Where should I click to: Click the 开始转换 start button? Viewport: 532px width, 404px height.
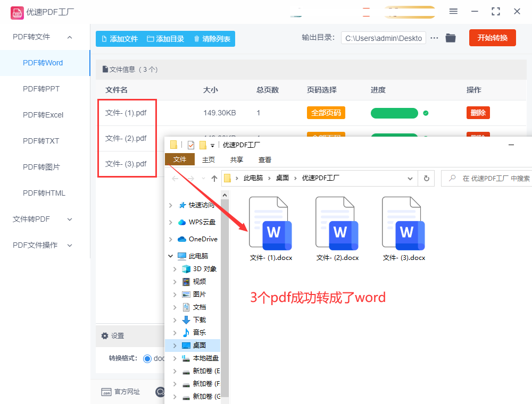(492, 38)
